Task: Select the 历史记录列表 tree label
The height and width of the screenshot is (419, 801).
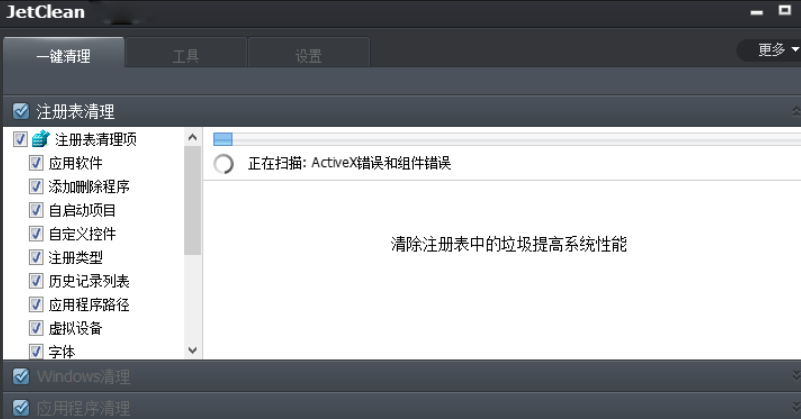Action: (x=89, y=281)
